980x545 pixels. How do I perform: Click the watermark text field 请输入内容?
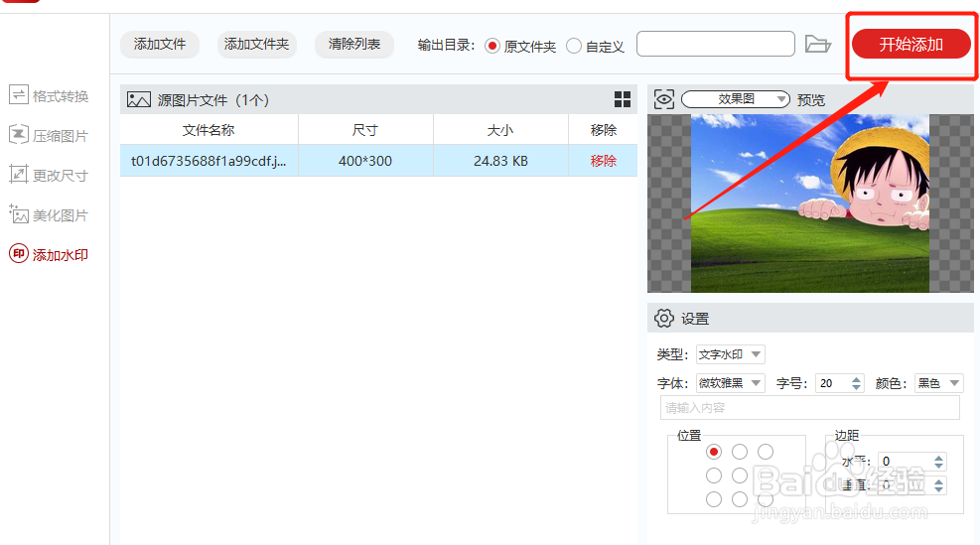(x=810, y=407)
